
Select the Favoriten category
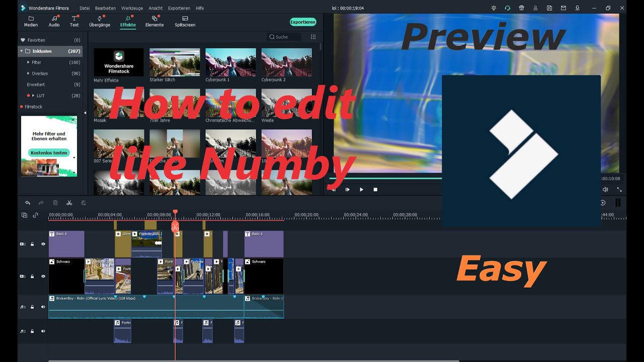tap(50, 40)
